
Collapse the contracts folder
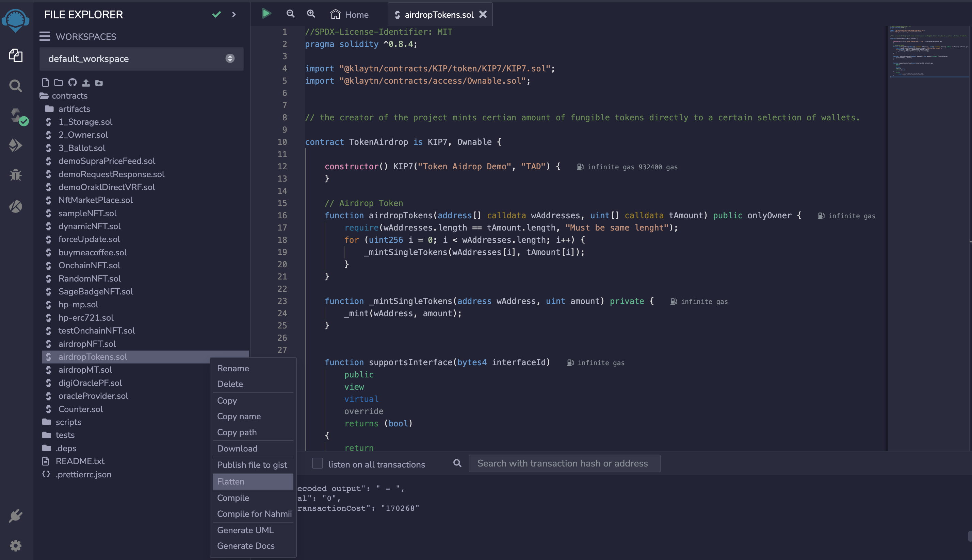tap(69, 96)
